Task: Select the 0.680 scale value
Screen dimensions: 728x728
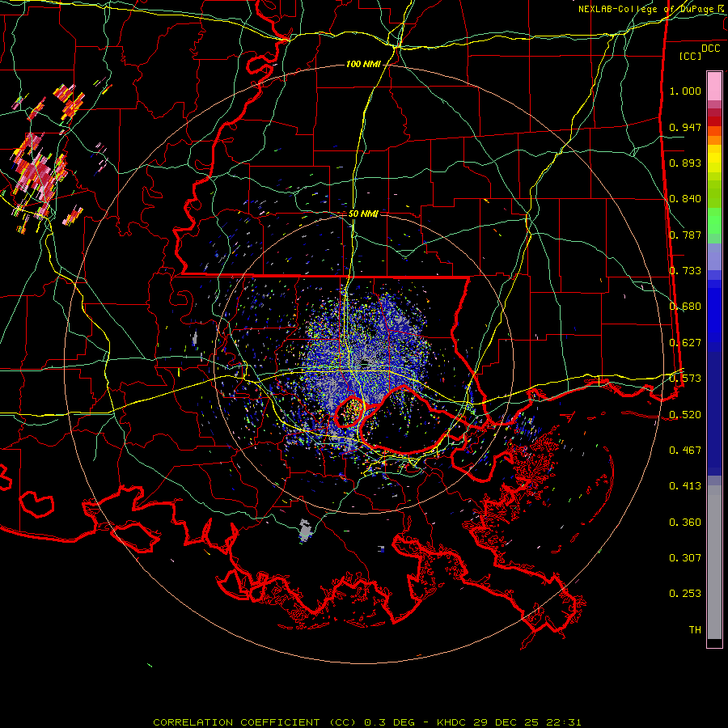Action: [685, 307]
